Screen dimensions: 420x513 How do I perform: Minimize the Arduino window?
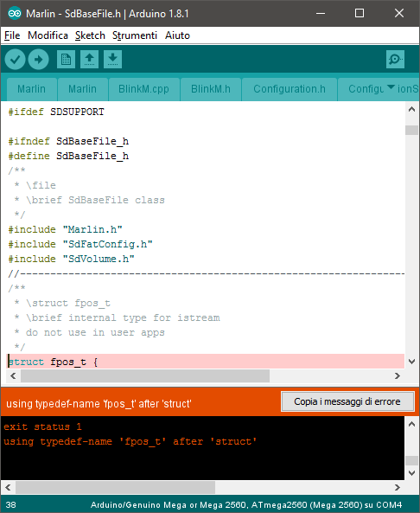321,14
